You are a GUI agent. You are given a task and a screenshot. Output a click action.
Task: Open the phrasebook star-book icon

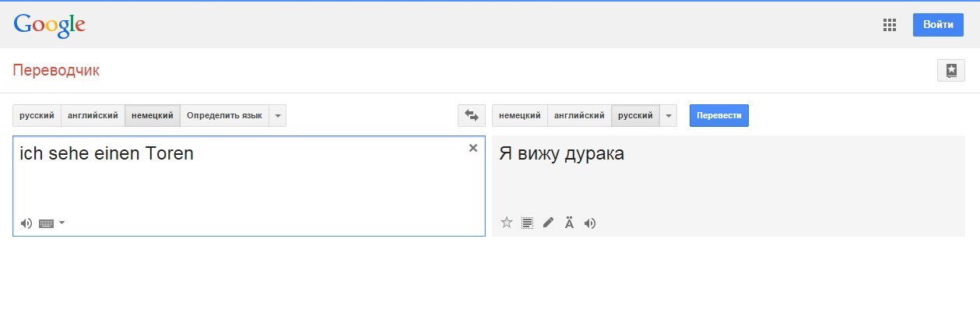point(951,71)
